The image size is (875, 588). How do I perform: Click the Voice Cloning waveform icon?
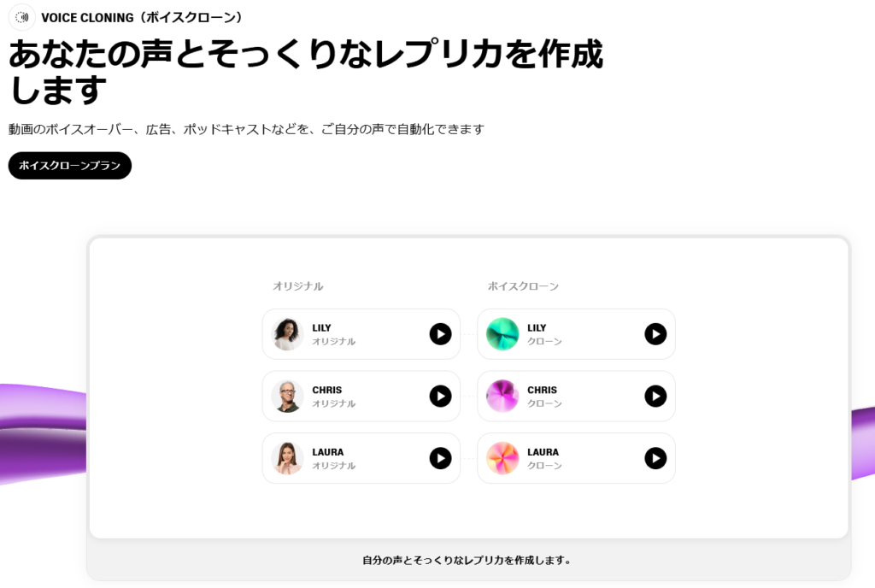21,17
